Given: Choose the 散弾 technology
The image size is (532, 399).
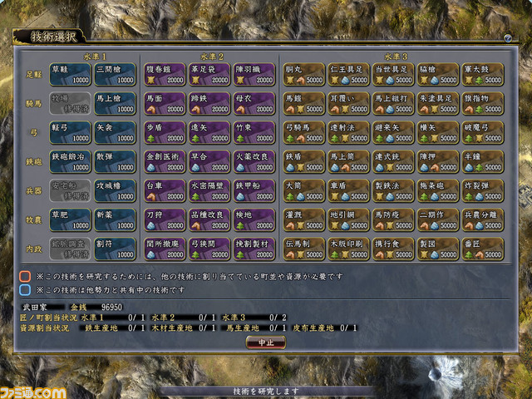Looking at the screenshot, I should [115, 162].
